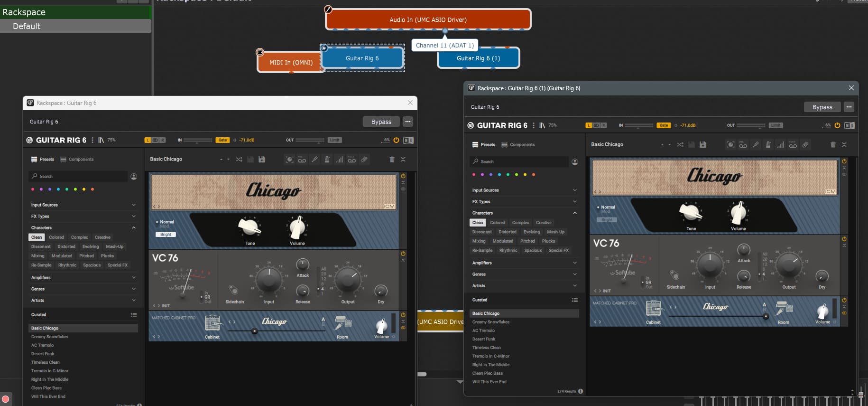868x406 pixels.
Task: Toggle VC 76 power in left Guitar Rig 6 rack
Action: (x=403, y=254)
